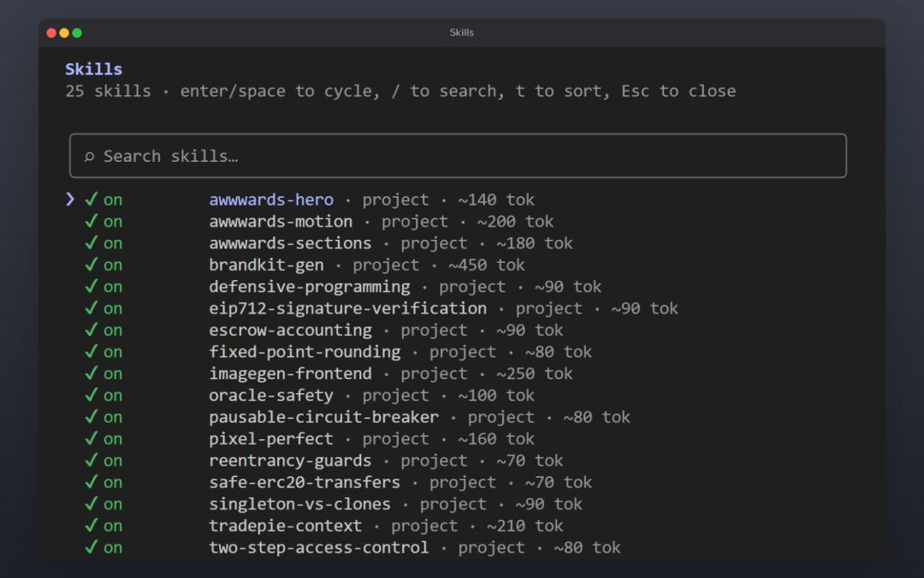Image resolution: width=924 pixels, height=578 pixels.
Task: Select the eip712-signature-verification skill name
Action: (x=347, y=309)
